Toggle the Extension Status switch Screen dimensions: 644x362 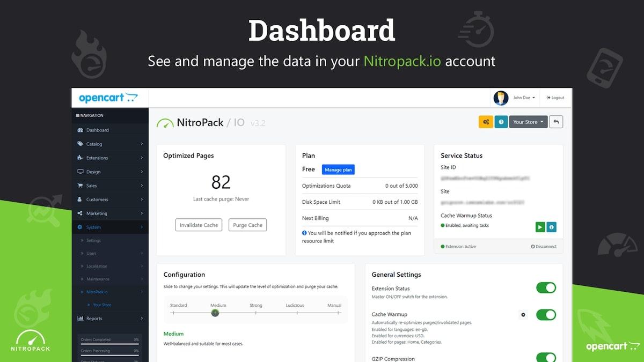tap(546, 288)
